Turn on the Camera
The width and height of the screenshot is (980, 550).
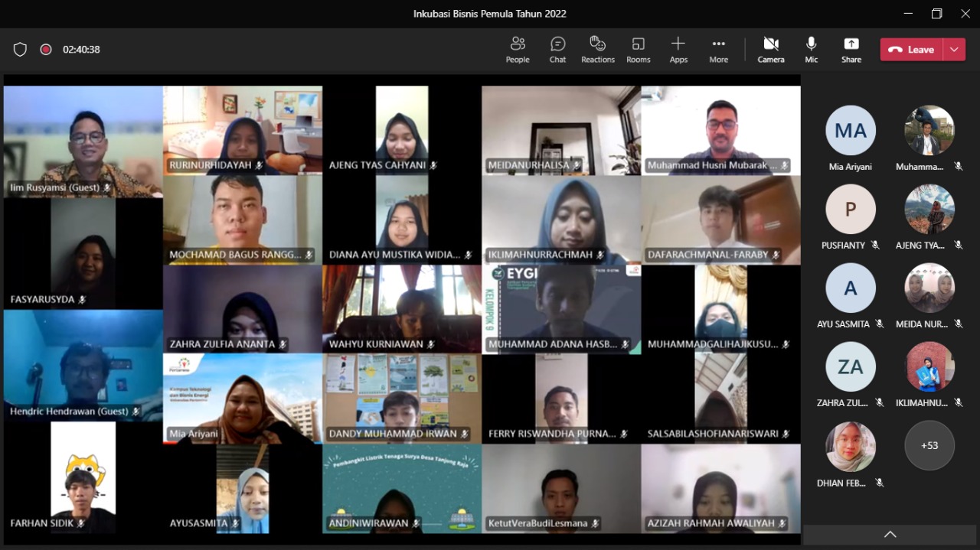pyautogui.click(x=771, y=50)
